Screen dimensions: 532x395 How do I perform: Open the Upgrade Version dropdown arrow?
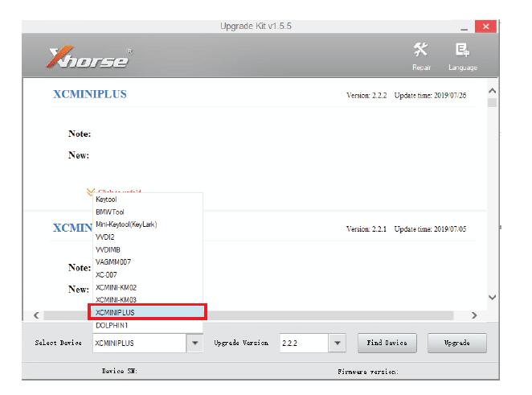(338, 343)
